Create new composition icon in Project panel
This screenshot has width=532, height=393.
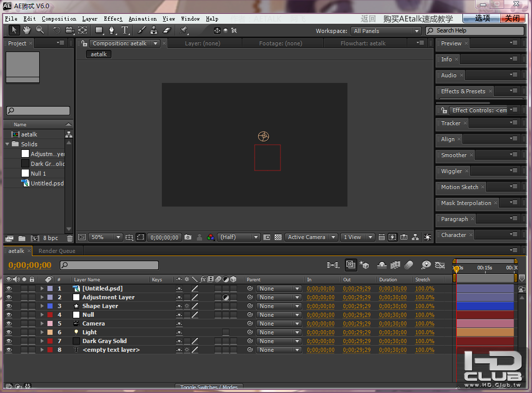[35, 238]
